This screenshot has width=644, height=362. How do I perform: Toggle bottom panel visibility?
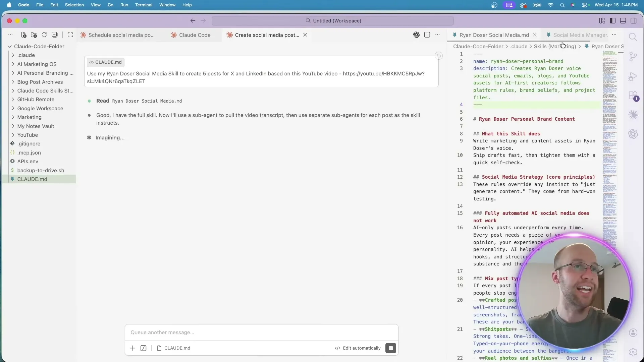pos(623,21)
